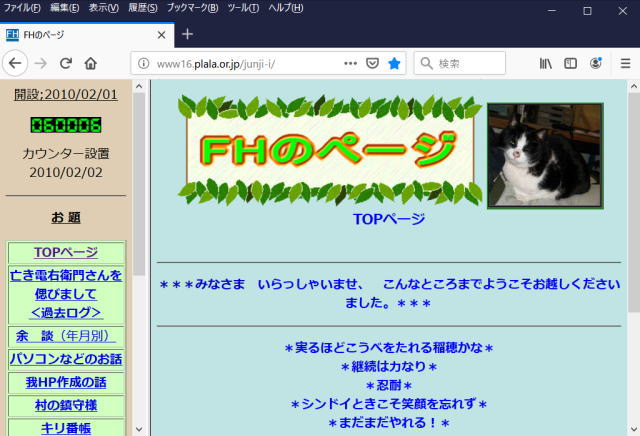Click the black and white cat photo
640x436 pixels.
click(x=545, y=156)
